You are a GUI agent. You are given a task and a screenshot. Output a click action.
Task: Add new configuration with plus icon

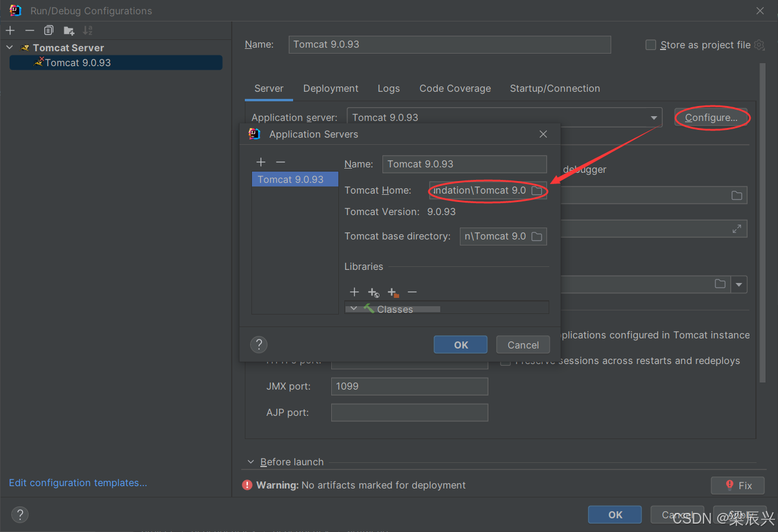pos(10,30)
